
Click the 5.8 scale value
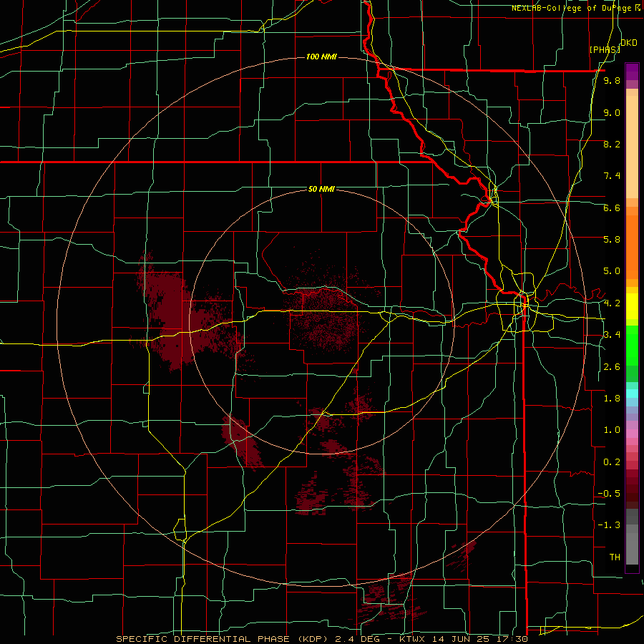612,240
